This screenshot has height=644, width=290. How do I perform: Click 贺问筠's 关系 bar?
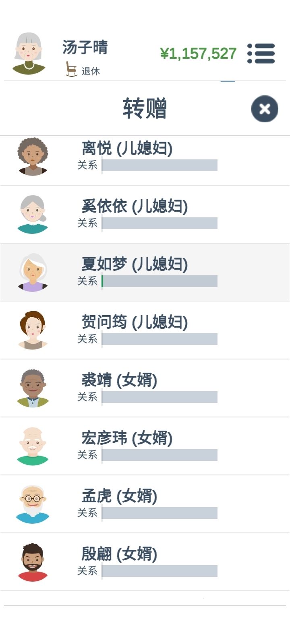click(x=159, y=339)
